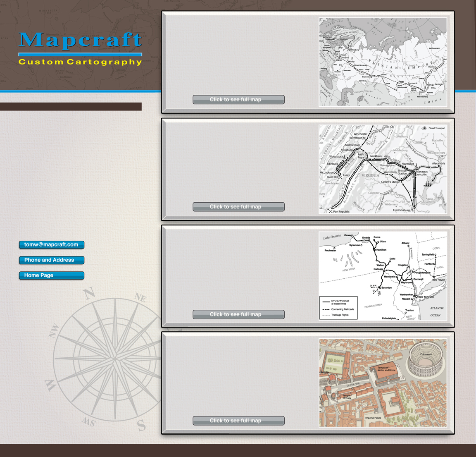Click the Colosseum illustration in Rome map

pyautogui.click(x=425, y=360)
